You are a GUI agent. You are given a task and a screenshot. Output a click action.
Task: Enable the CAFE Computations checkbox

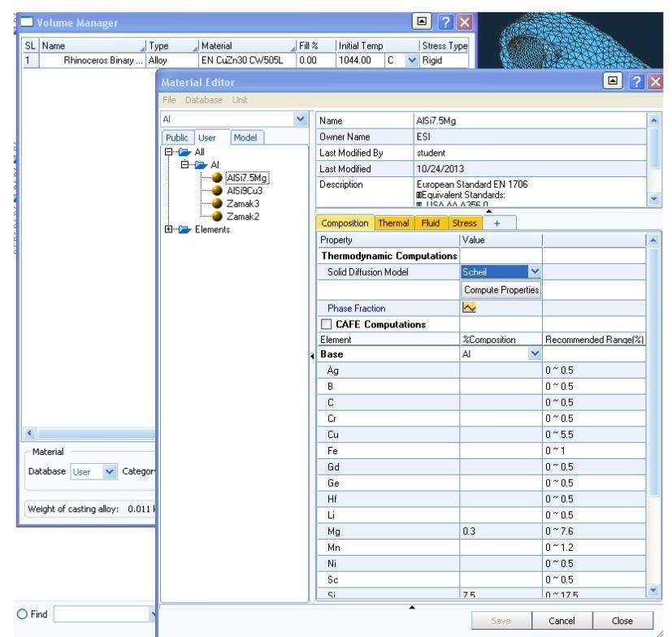326,324
